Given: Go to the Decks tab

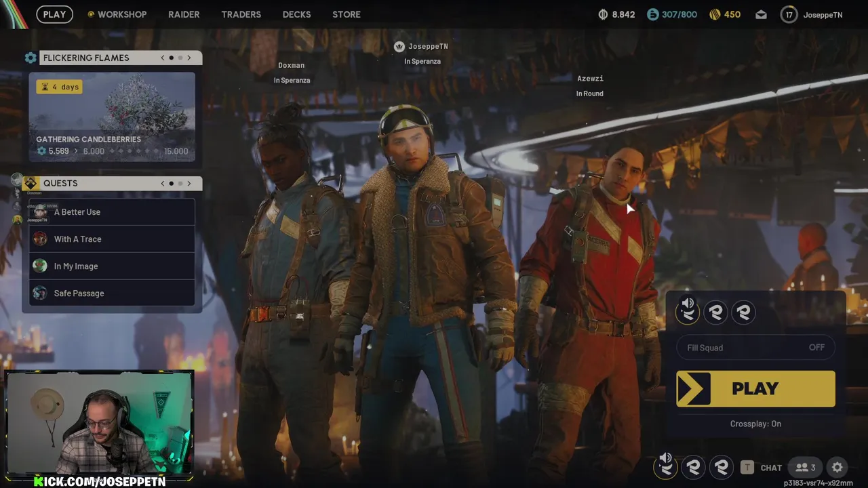Looking at the screenshot, I should point(296,14).
